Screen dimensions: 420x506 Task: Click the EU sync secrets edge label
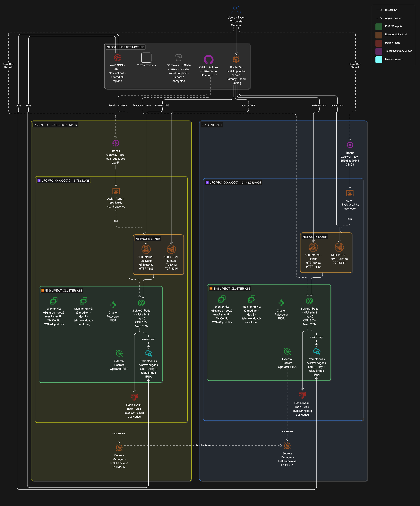coord(287,432)
